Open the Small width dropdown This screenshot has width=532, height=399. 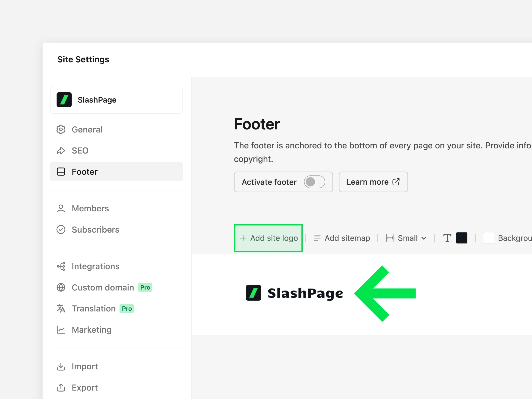[406, 238]
